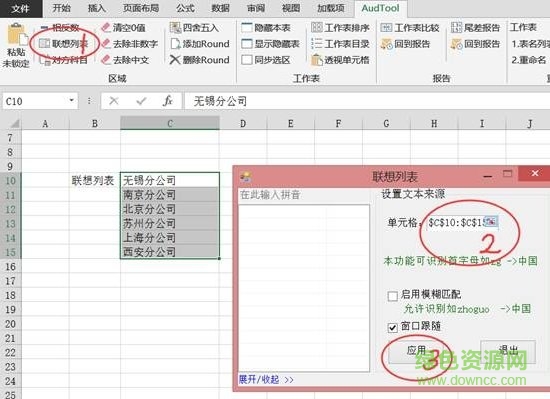550x399 pixels.
Task: Click the 对方科目 tool
Action: click(x=63, y=60)
